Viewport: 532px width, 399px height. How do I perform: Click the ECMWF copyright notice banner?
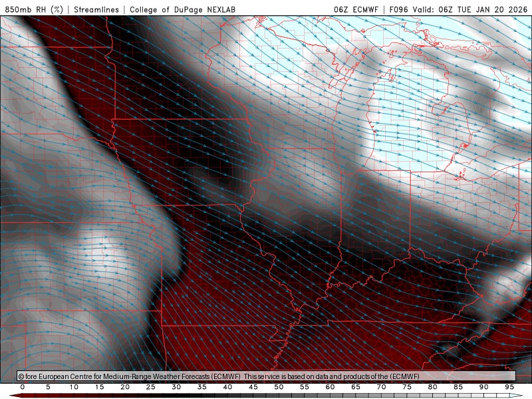click(267, 376)
